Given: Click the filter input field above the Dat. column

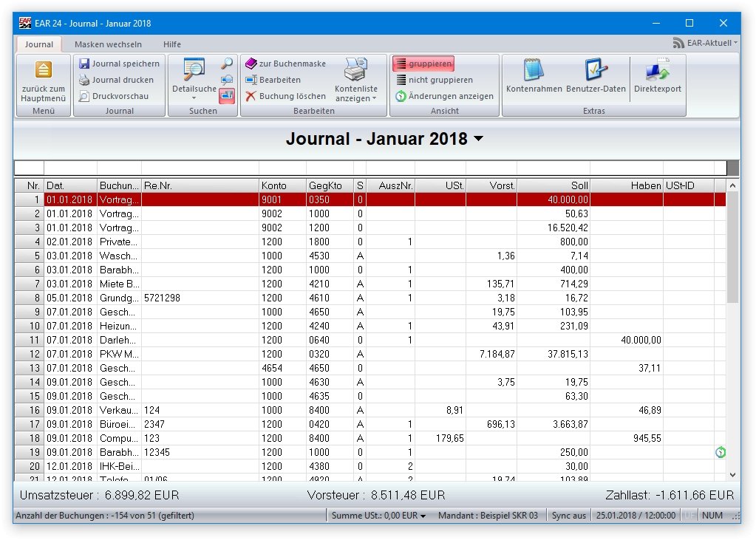Looking at the screenshot, I should (71, 168).
